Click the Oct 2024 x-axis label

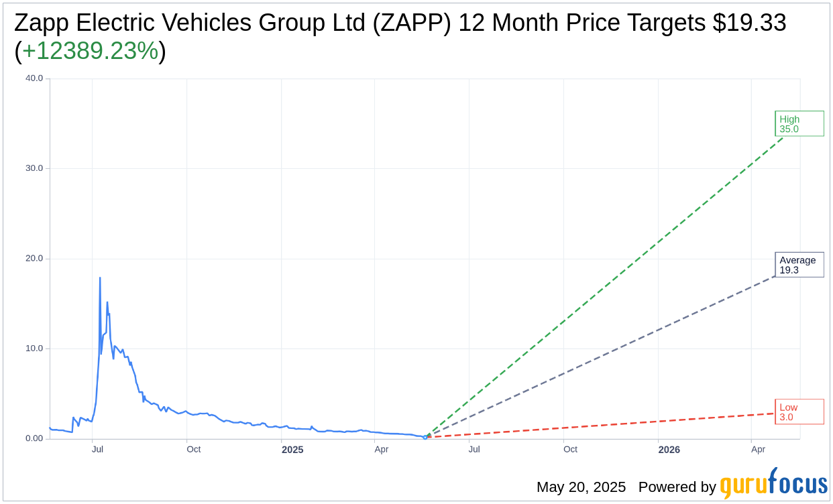pyautogui.click(x=194, y=450)
